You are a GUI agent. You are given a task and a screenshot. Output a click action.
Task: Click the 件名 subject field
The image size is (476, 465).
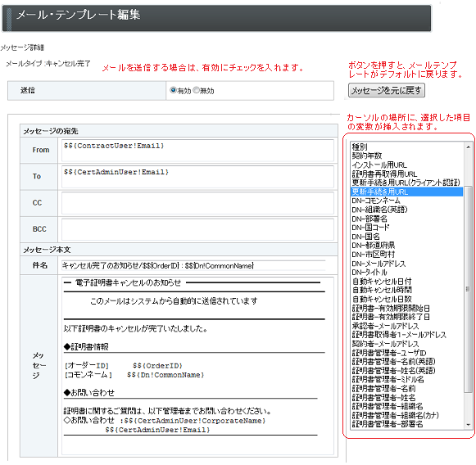point(193,266)
